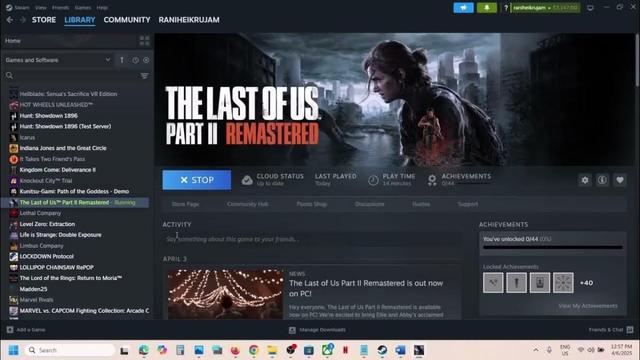The height and width of the screenshot is (360, 640).
Task: Click the +40 more achievements indicator
Action: [x=587, y=282]
